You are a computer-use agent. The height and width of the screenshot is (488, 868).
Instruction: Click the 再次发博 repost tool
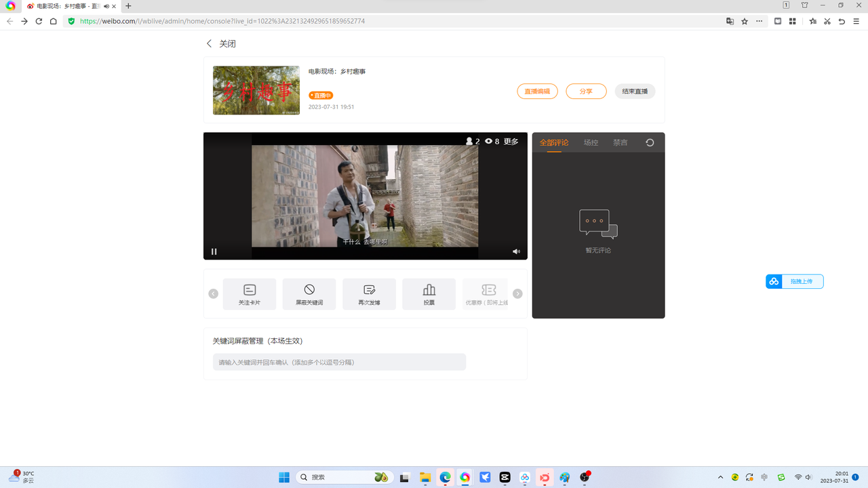pyautogui.click(x=369, y=294)
